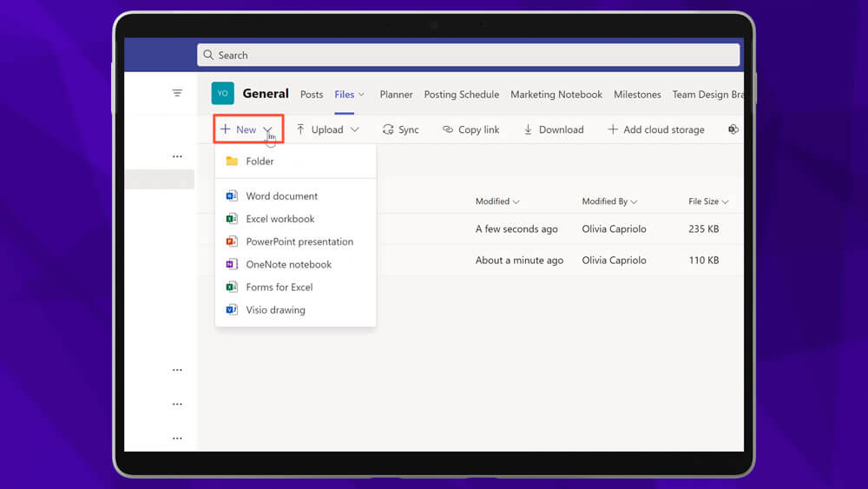Select Forms for Excel menu entry

tap(279, 287)
